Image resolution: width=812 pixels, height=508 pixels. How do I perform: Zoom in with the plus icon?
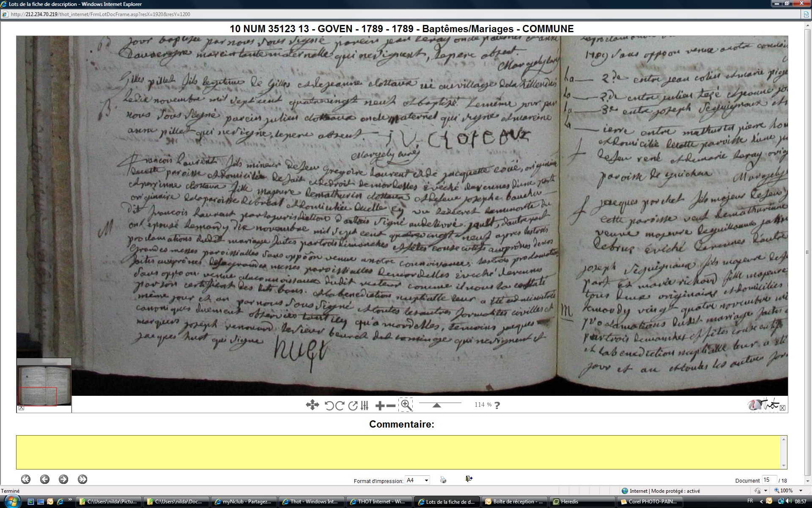pyautogui.click(x=379, y=406)
